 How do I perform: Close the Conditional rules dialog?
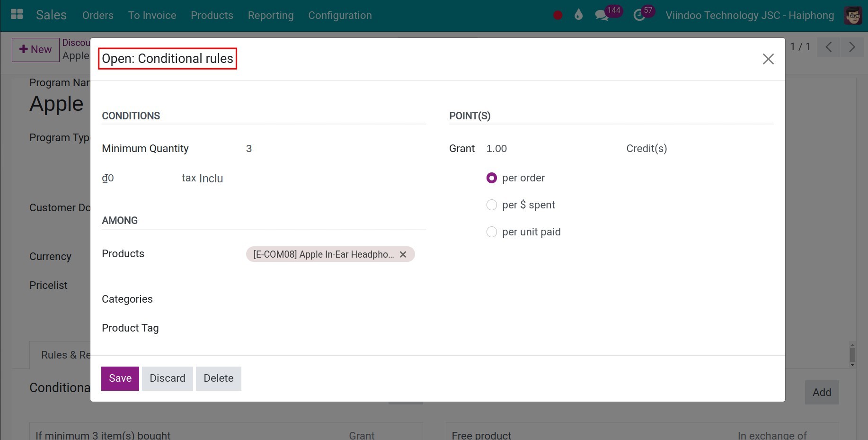coord(768,59)
